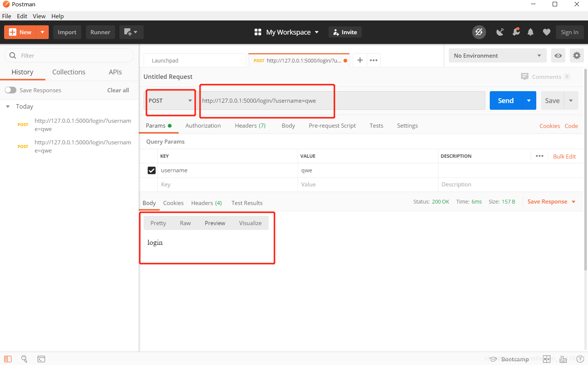Image resolution: width=588 pixels, height=365 pixels.
Task: Open the Comments panel
Action: [546, 77]
